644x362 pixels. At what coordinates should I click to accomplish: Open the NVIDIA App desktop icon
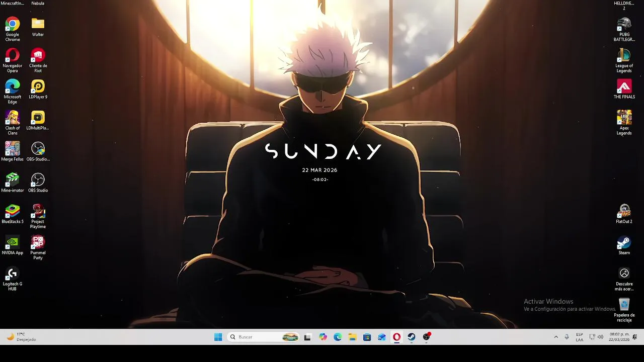tap(13, 244)
